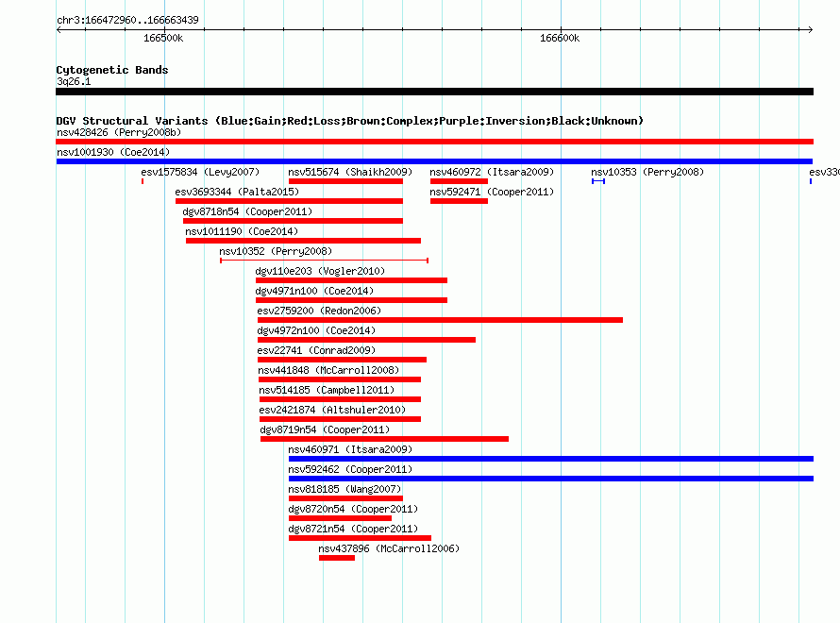Open nsv1011190 (Coe2014) variant label
Viewport: 840px width, 623px height.
tap(242, 231)
